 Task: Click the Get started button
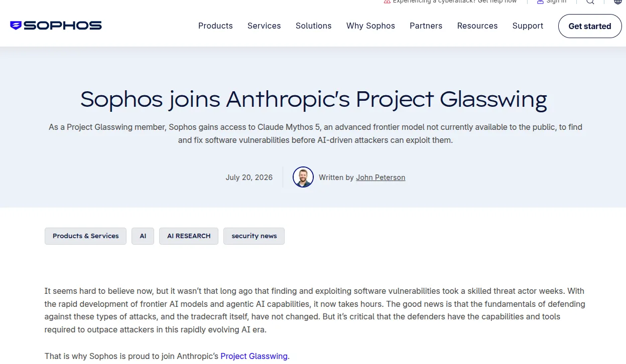point(590,26)
